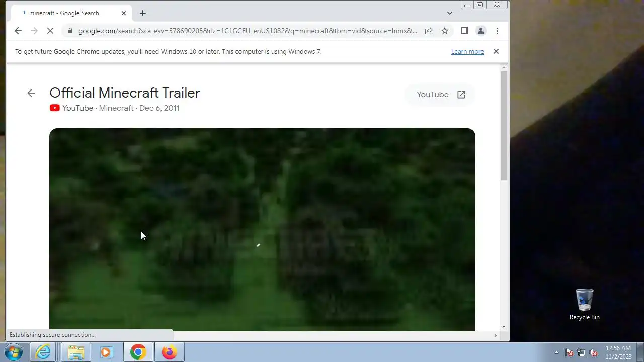Open Windows Explorer from taskbar
This screenshot has height=362, width=644.
pyautogui.click(x=75, y=352)
